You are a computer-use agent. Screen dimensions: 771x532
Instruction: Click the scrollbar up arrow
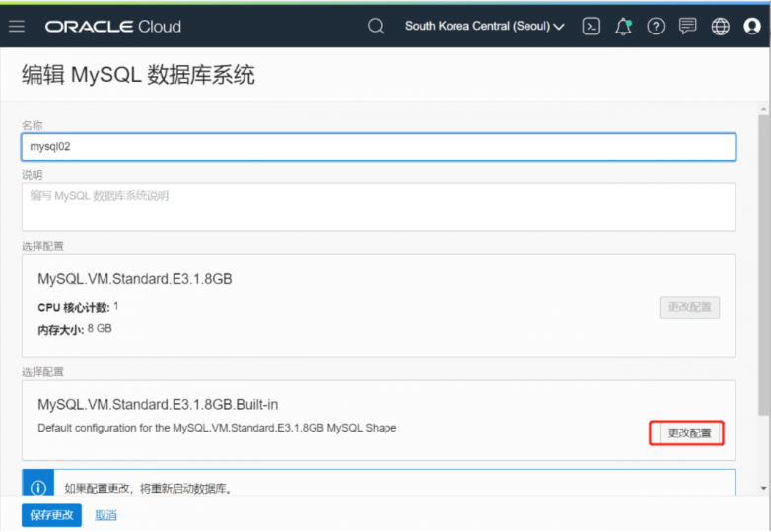coord(763,109)
